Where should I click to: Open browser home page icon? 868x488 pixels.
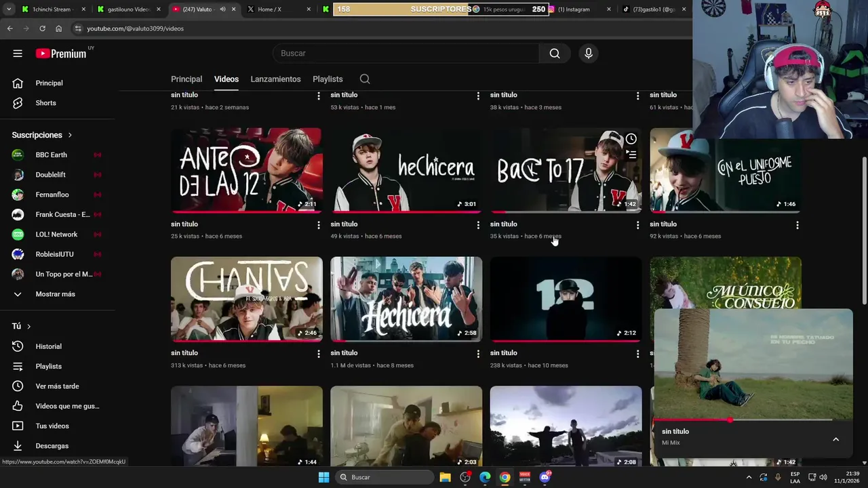[x=58, y=28]
